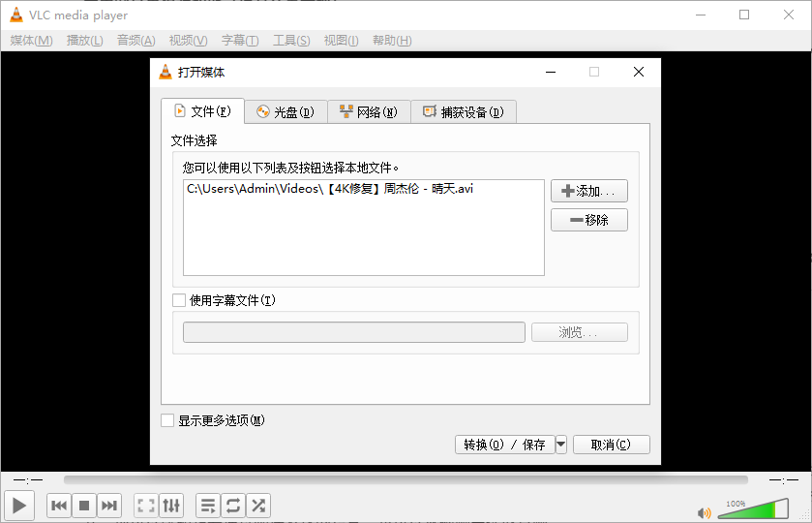Expand dropdown arrow beside 转换/保存

tap(560, 445)
